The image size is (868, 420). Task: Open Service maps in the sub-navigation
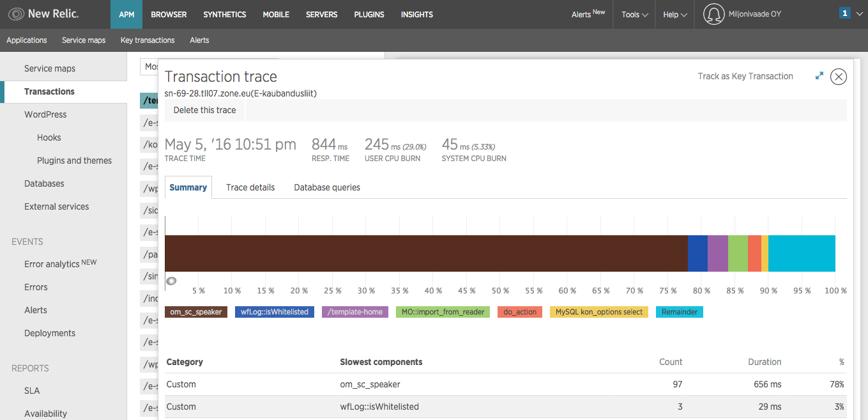coord(84,40)
